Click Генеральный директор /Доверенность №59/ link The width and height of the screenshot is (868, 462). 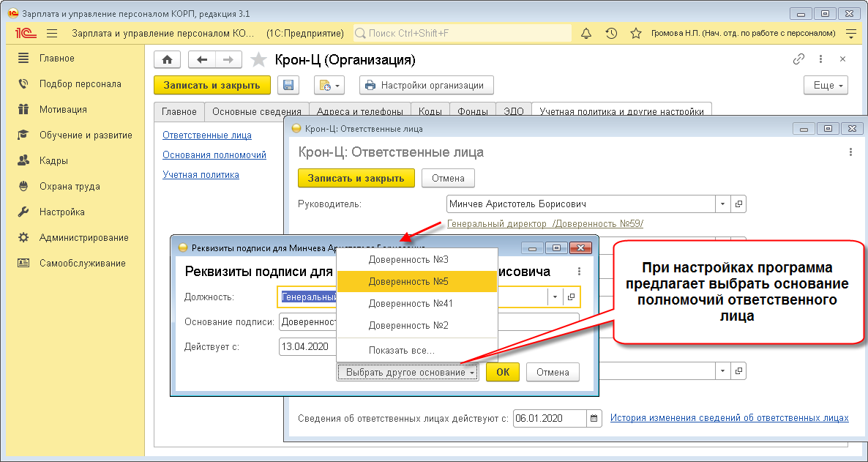545,223
